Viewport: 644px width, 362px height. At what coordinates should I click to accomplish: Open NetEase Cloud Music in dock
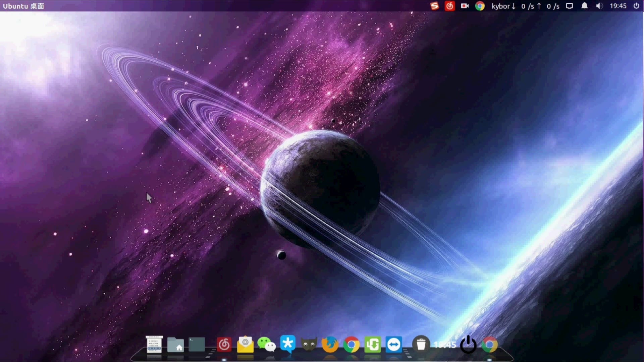[224, 345]
